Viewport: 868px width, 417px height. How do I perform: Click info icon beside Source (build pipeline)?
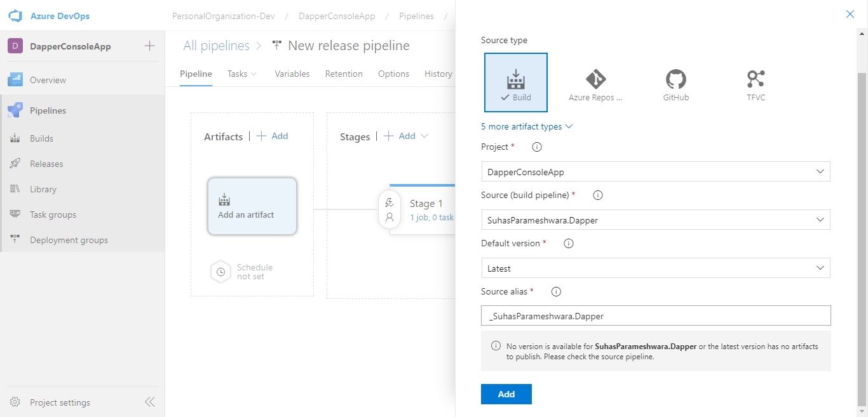pos(597,195)
